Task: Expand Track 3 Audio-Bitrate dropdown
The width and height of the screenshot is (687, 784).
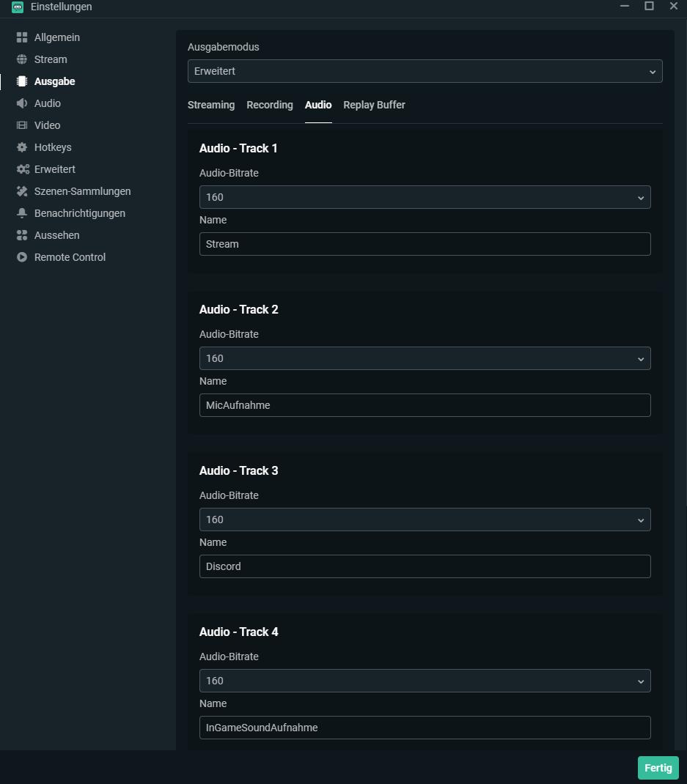Action: [425, 519]
